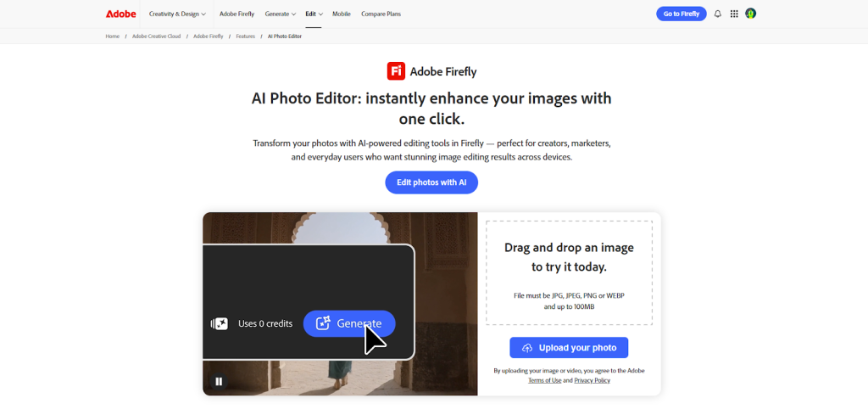Expand the Generate dropdown menu
This screenshot has width=868, height=415.
280,14
